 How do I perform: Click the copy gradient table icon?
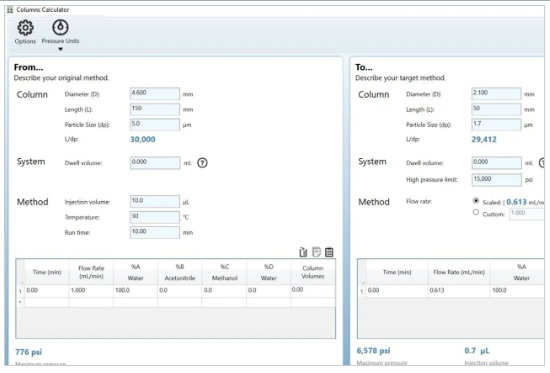(316, 252)
